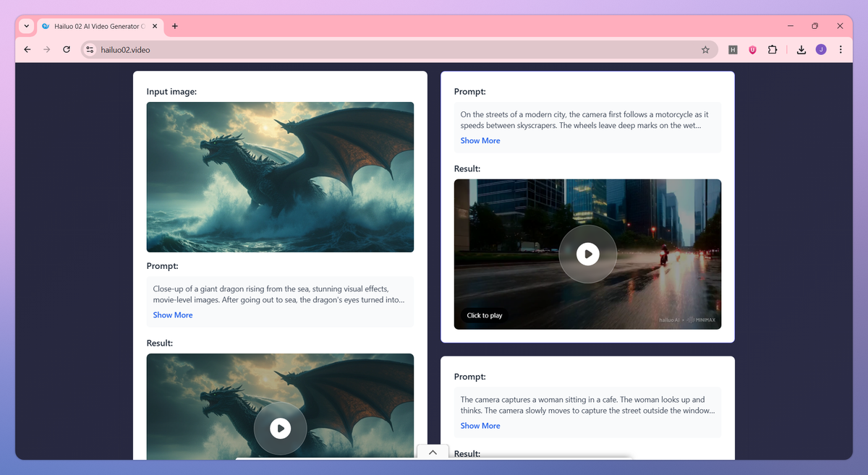Play the dragon result video
The image size is (868, 475).
pos(280,428)
